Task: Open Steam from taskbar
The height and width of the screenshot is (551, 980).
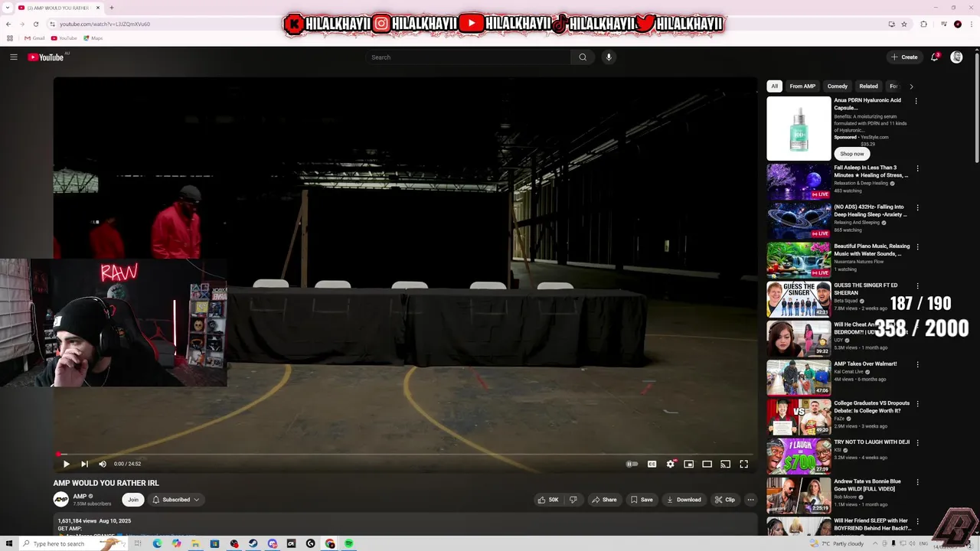Action: pyautogui.click(x=253, y=543)
